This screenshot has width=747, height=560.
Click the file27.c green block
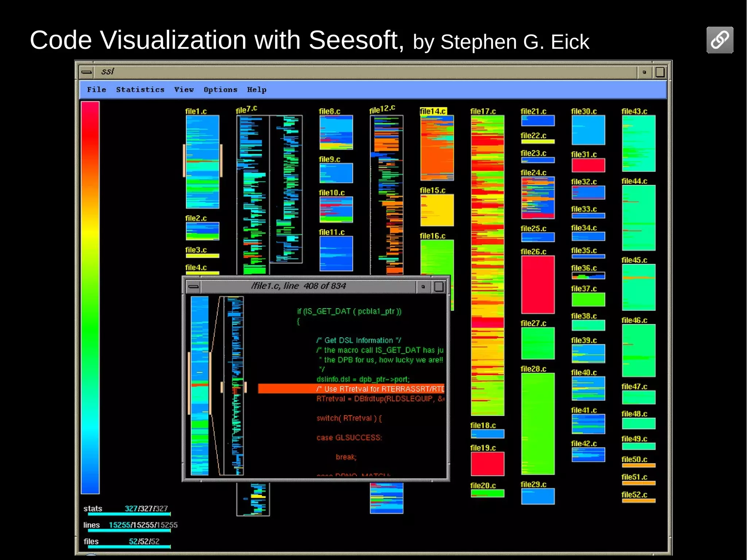[538, 343]
